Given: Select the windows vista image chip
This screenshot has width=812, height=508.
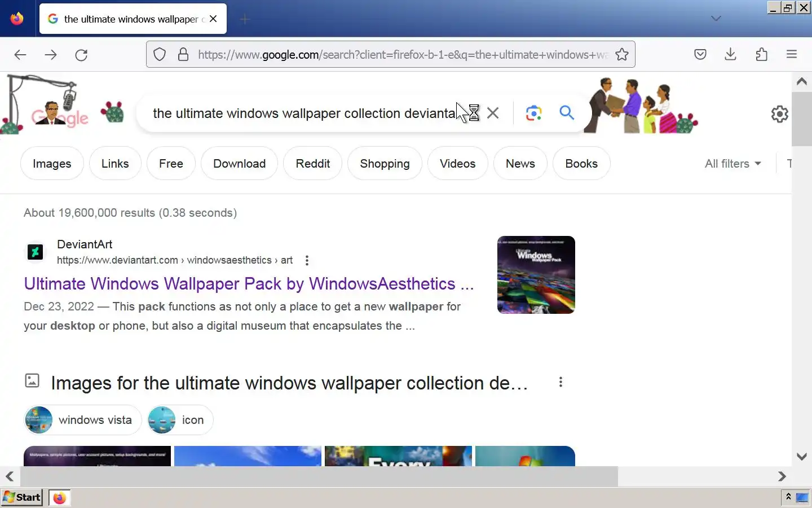Looking at the screenshot, I should coord(82,420).
